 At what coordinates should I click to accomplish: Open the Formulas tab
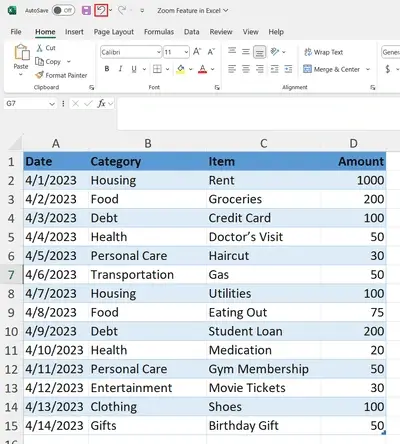coord(159,32)
